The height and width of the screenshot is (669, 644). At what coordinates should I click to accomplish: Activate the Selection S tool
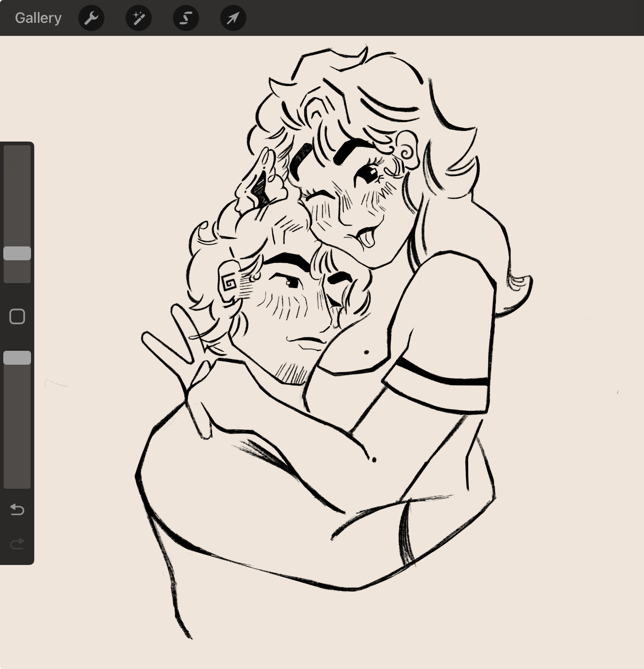tap(186, 18)
